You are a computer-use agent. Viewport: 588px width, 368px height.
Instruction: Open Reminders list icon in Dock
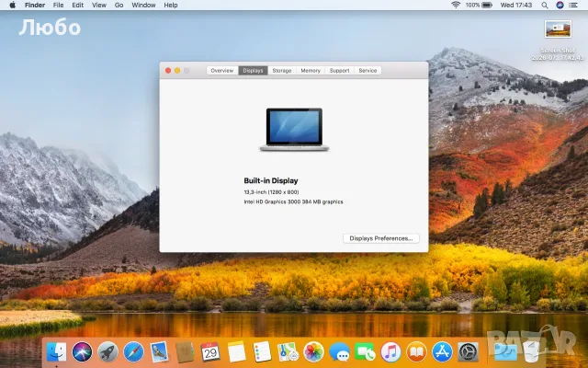coord(262,351)
